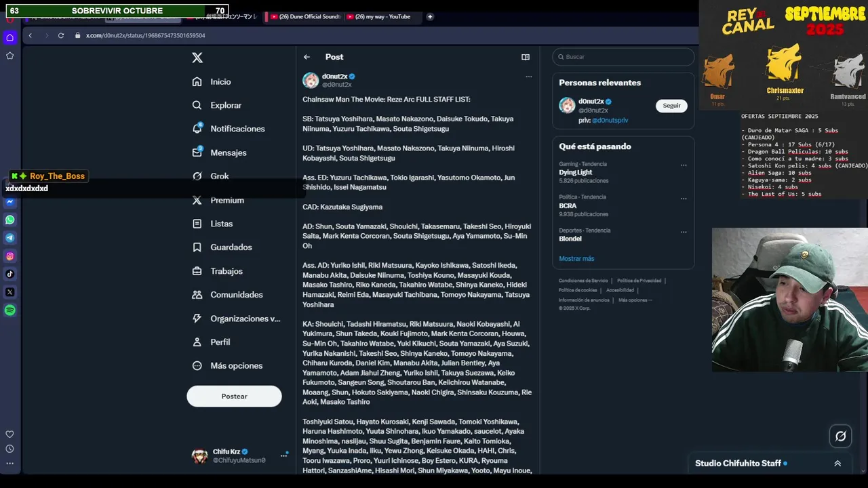Open the three-dot menu on d0nut2x's post
The height and width of the screenshot is (488, 868).
point(529,77)
